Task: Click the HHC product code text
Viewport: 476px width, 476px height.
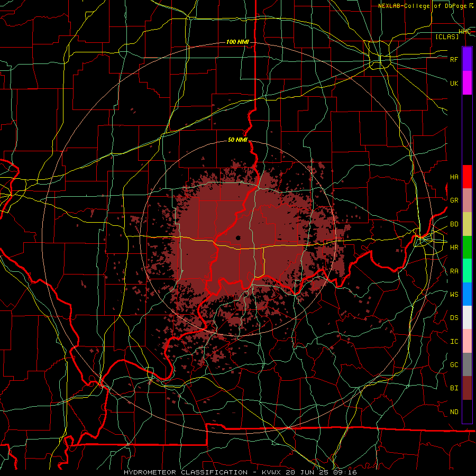Action: [x=464, y=32]
